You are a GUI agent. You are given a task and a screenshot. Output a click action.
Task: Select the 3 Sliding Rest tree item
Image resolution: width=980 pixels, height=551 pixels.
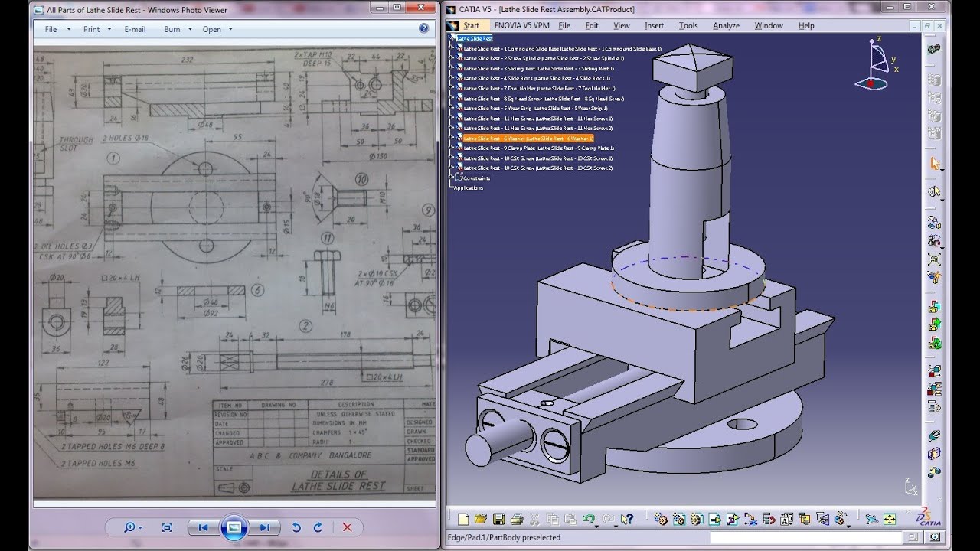538,68
